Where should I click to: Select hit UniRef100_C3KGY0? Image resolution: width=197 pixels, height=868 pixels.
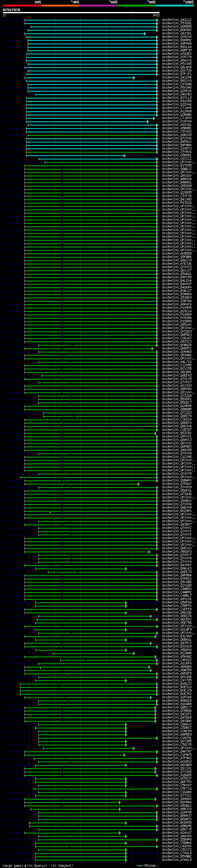coord(177,419)
